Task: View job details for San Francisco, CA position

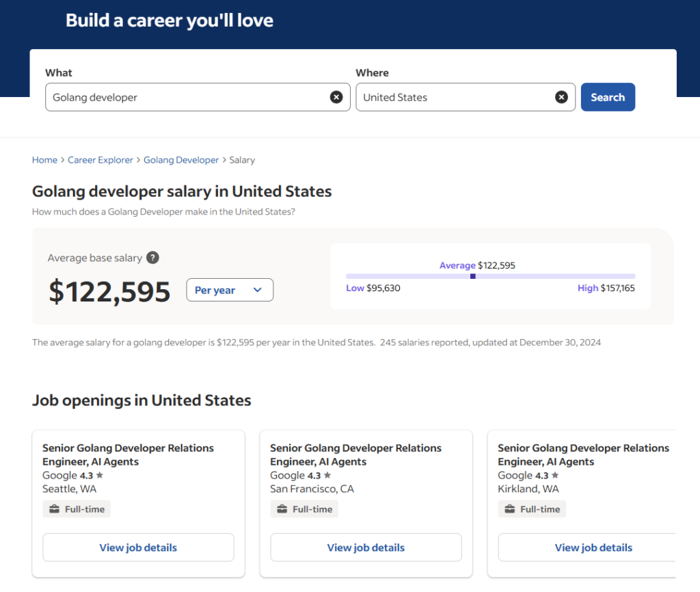Action: 366,548
